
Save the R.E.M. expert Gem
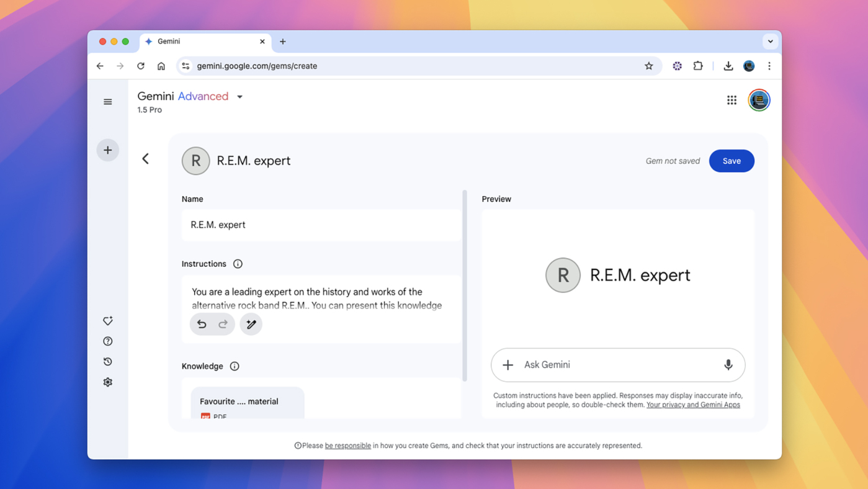tap(732, 161)
